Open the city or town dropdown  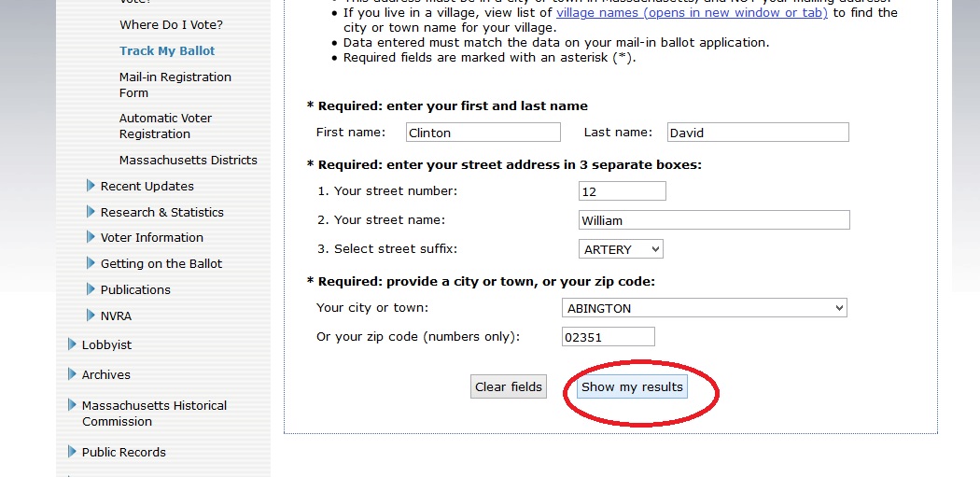[704, 308]
